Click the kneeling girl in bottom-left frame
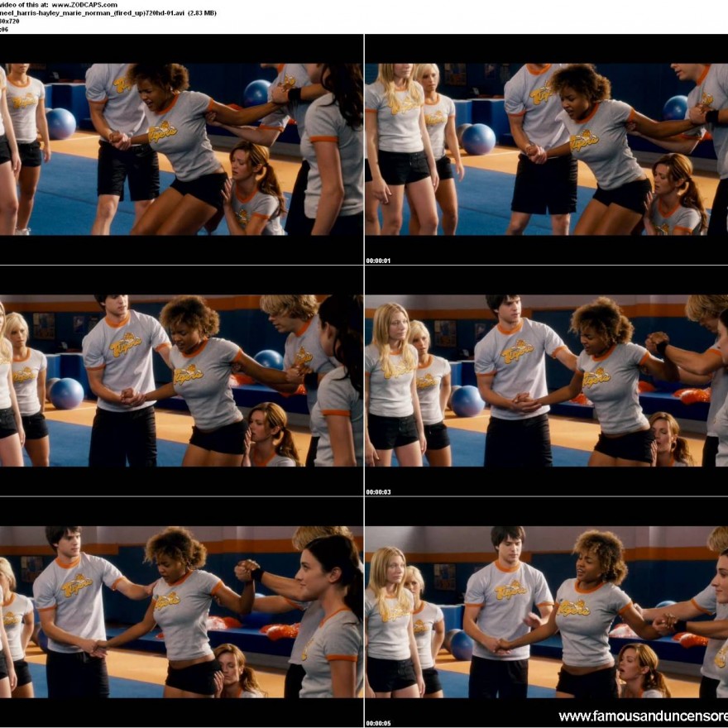This screenshot has height=728, width=728. [233, 670]
